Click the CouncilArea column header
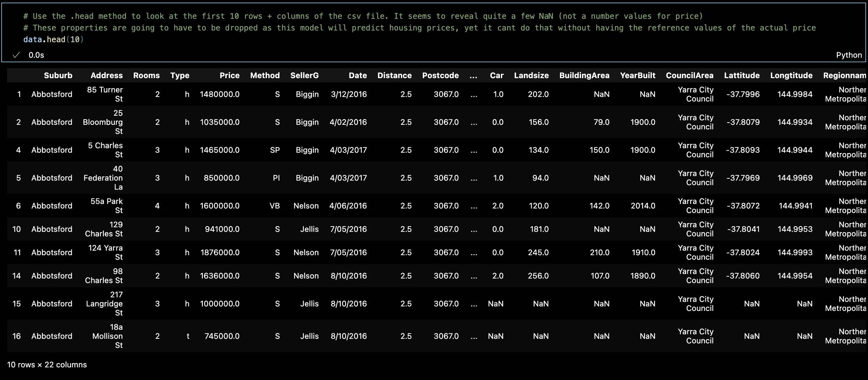Viewport: 868px width, 380px height. coord(689,76)
